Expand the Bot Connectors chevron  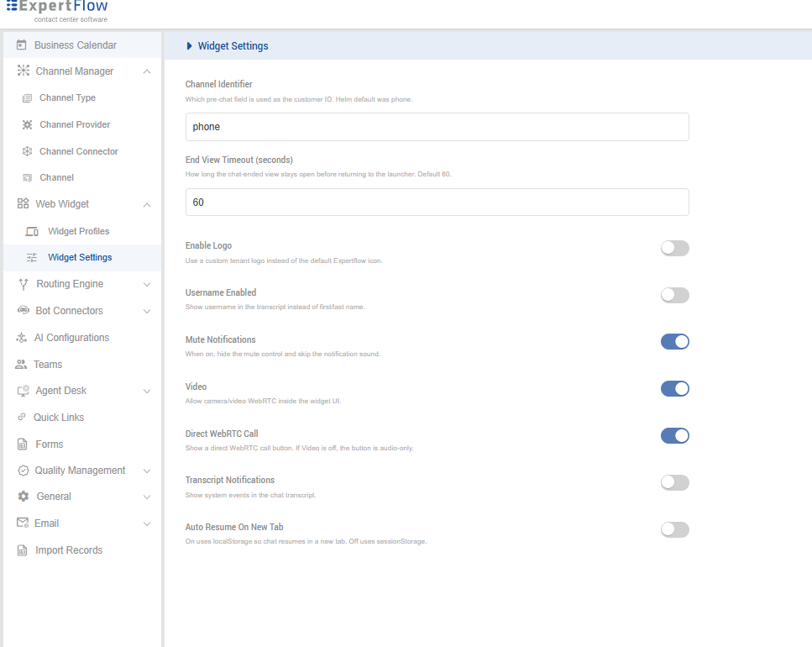pos(147,312)
